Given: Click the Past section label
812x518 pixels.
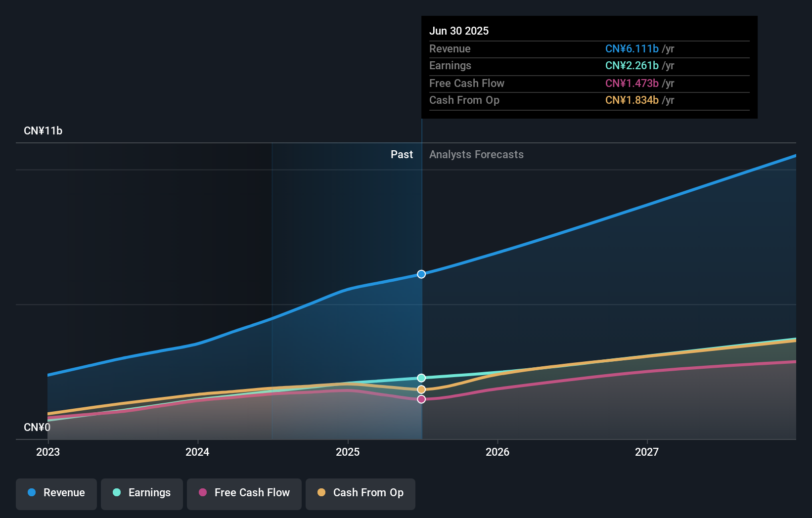Looking at the screenshot, I should click(x=402, y=155).
